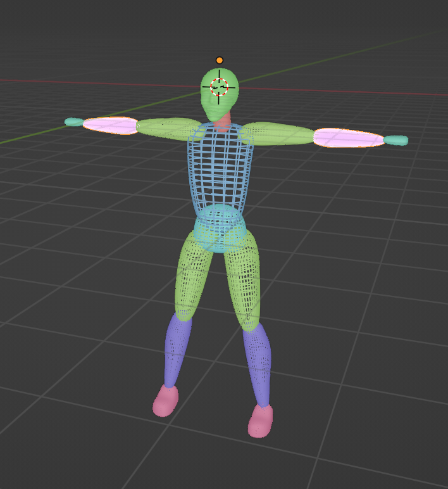Select the pink forearm on screen's left side

click(111, 125)
